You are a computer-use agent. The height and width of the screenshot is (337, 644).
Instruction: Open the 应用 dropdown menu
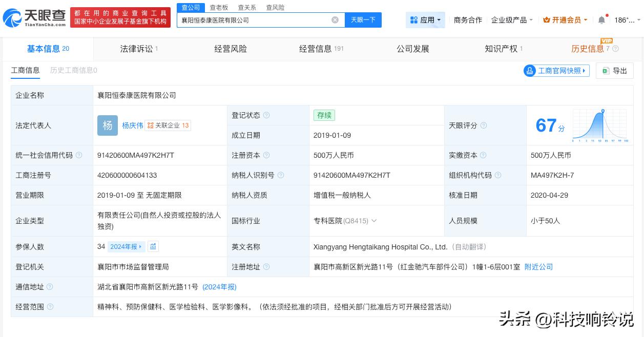[x=426, y=19]
